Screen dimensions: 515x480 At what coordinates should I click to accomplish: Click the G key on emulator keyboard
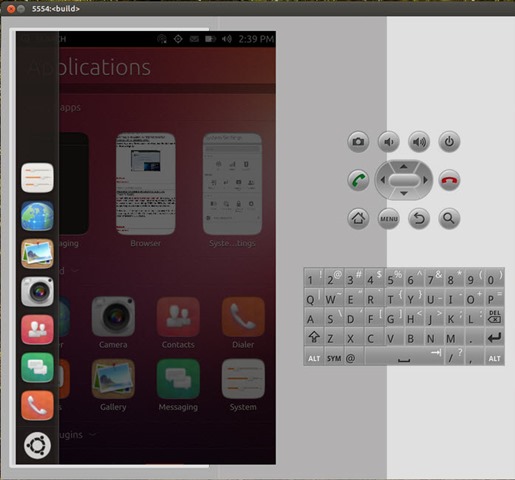coord(394,317)
